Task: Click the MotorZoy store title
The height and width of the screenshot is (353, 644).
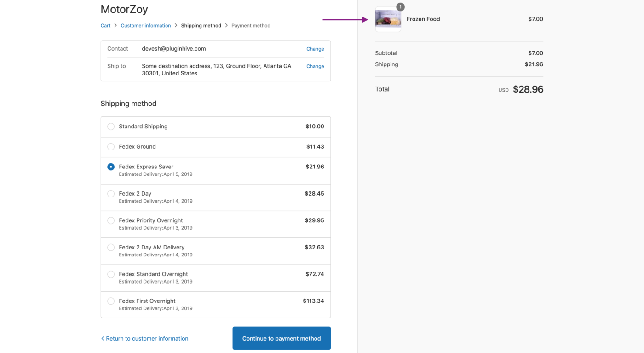Action: (124, 9)
